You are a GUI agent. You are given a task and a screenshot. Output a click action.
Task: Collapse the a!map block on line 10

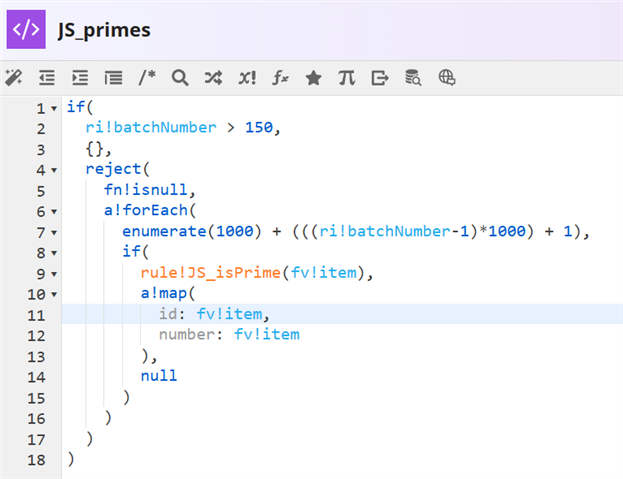[x=54, y=294]
